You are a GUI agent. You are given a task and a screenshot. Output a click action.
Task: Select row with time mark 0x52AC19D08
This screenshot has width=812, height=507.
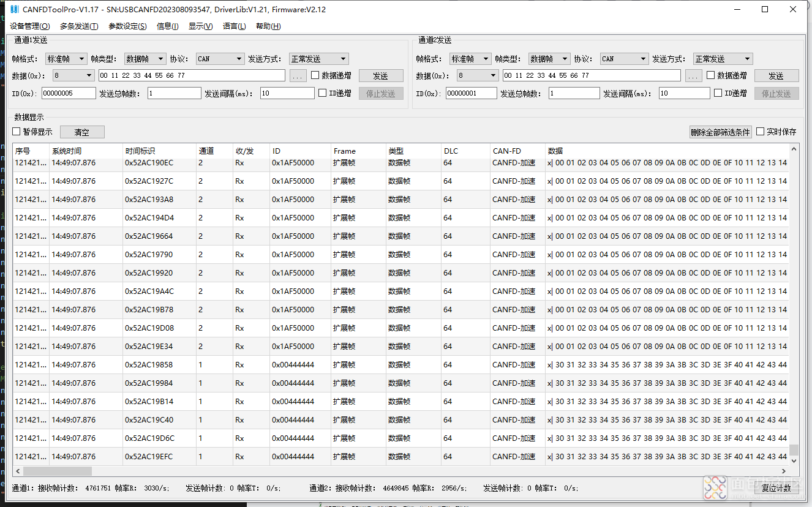[400, 328]
